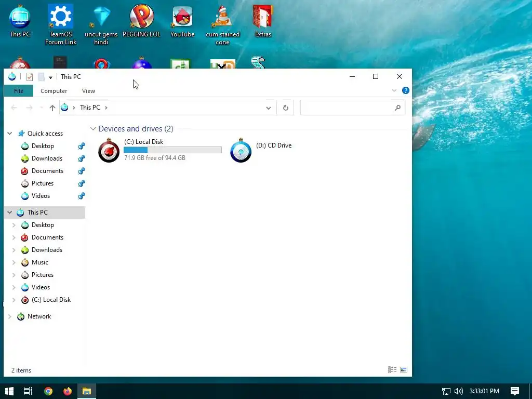
Task: Select the (D:) CD Drive
Action: pyautogui.click(x=261, y=150)
